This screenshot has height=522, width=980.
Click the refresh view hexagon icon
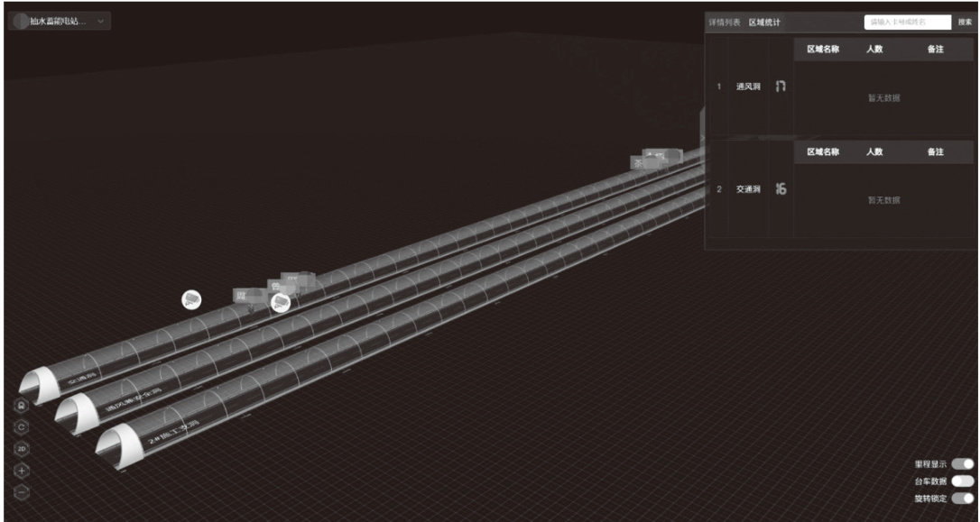[21, 426]
